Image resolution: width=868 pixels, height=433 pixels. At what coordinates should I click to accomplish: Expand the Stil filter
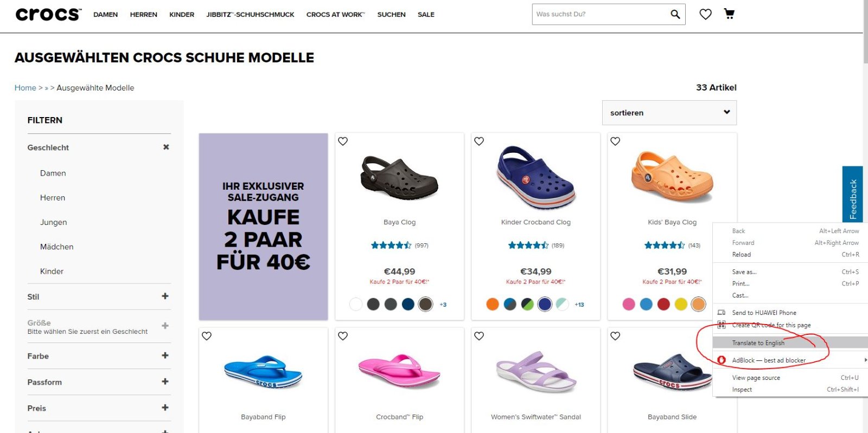[x=165, y=296]
